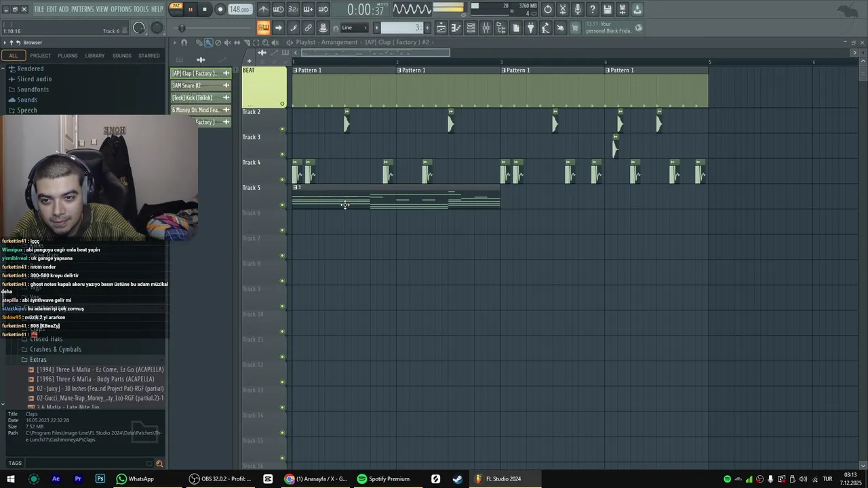Open the OPTIONS menu

121,9
